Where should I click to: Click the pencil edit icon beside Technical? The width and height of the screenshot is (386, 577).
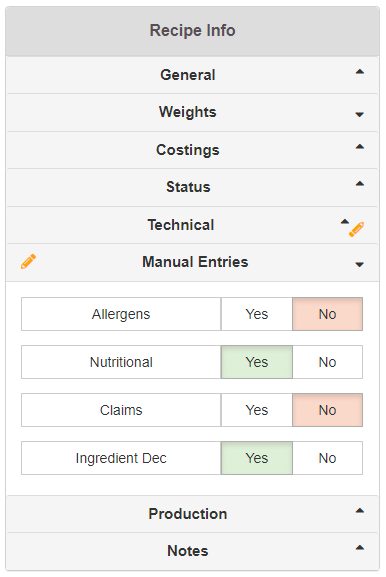coord(356,229)
